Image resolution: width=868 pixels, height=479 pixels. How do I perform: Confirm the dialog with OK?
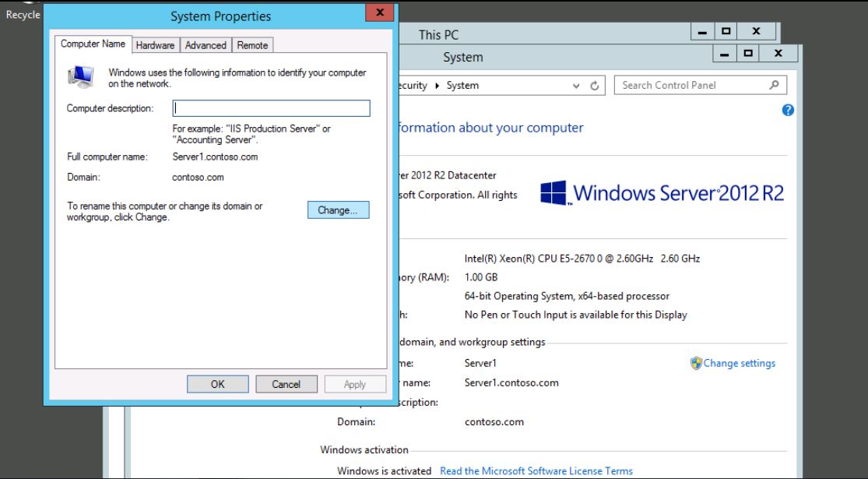tap(217, 384)
